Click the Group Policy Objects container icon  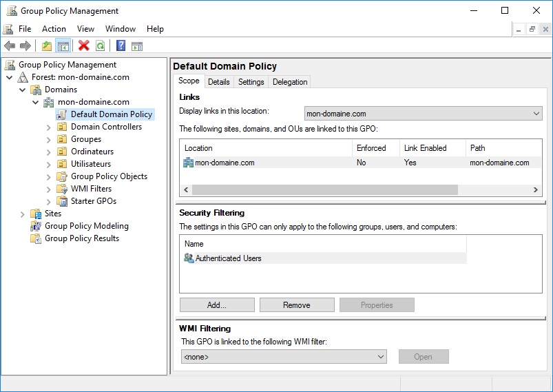62,176
